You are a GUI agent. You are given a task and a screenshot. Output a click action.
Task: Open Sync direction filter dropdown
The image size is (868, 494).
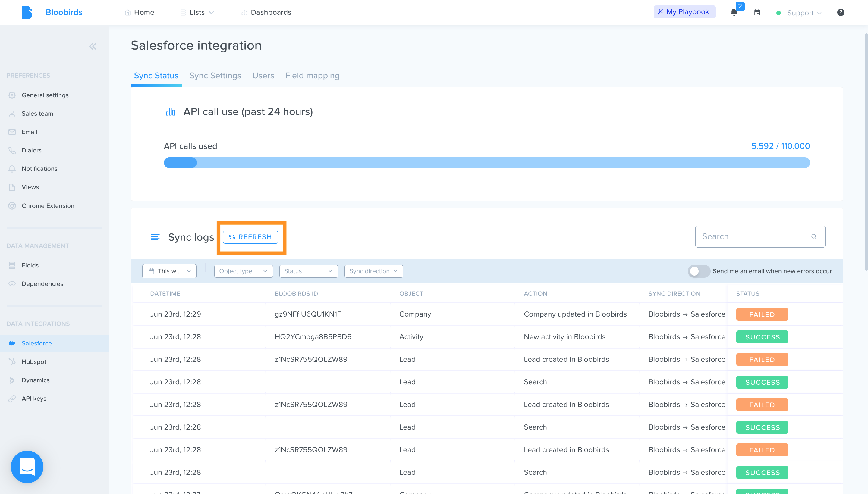374,271
